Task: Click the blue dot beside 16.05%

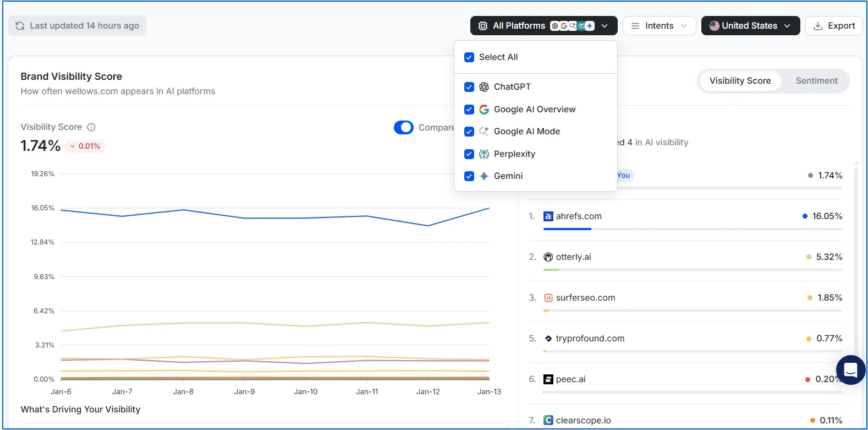Action: 805,216
